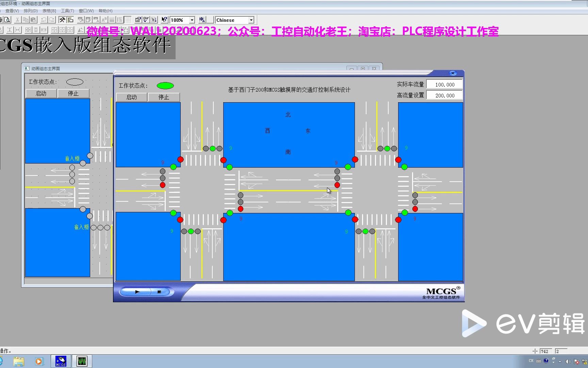Click the Redo arrow icon

click(51, 20)
